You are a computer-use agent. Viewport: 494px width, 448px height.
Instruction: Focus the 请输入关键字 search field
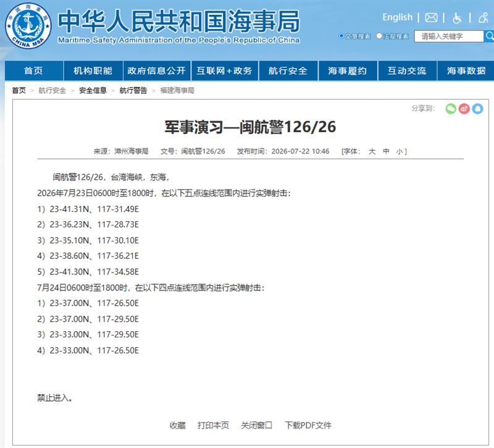point(449,36)
